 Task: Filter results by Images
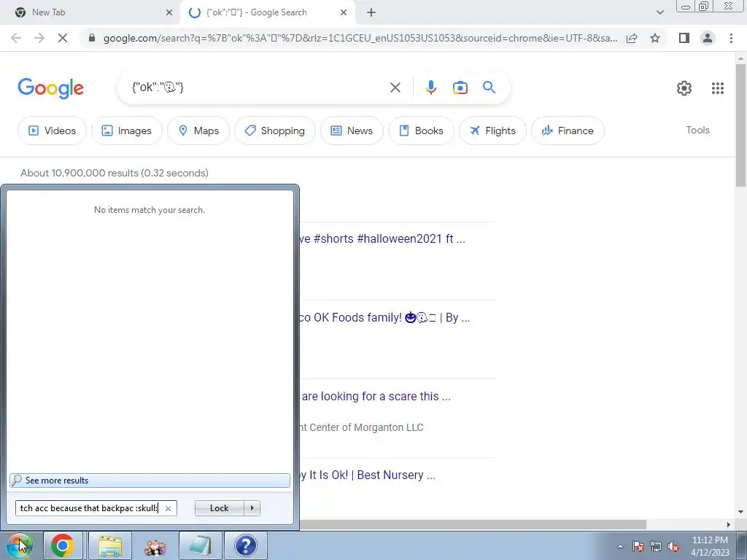(127, 131)
